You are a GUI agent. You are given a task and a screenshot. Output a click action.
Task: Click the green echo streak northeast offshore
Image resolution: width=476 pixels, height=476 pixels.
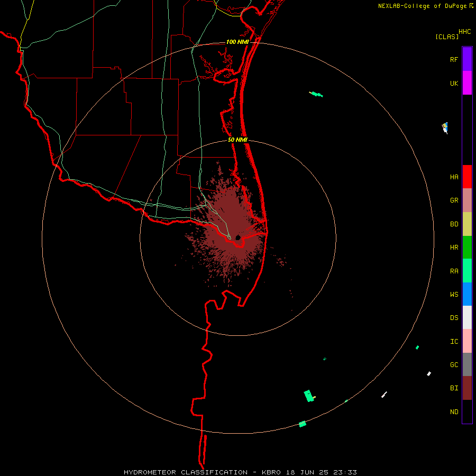tap(316, 94)
